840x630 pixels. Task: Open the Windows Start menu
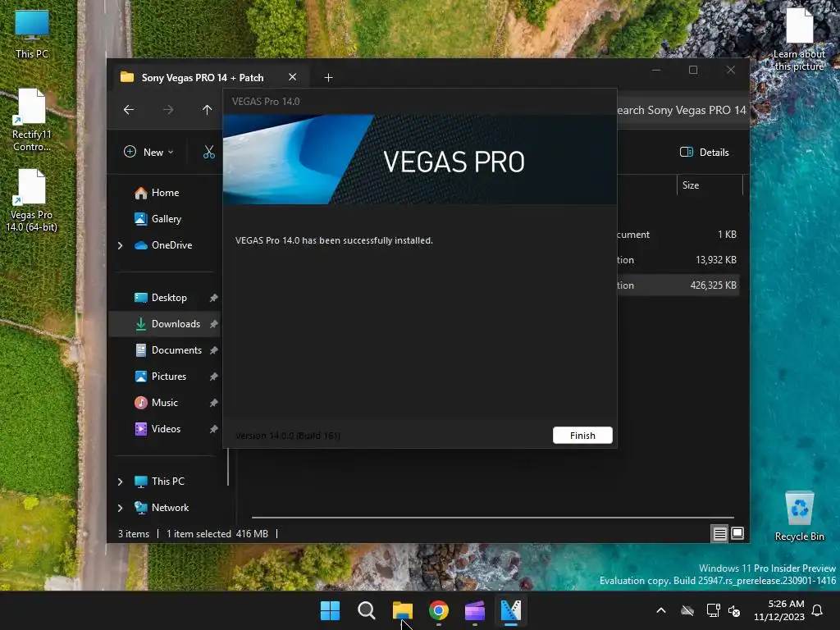330,610
